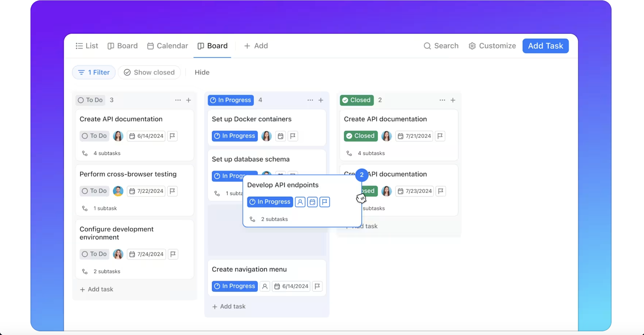Click assignee avatar on Set up Docker containers card

click(x=267, y=136)
